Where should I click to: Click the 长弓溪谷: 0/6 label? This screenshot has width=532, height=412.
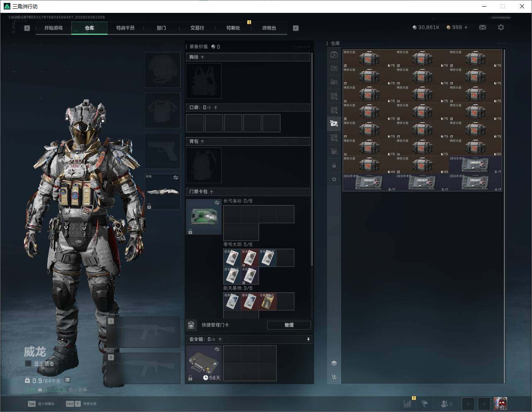[x=238, y=201]
